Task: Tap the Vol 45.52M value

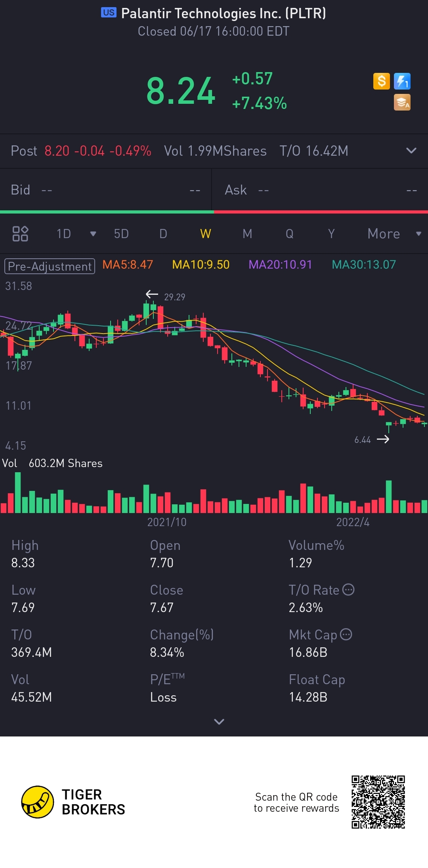Action: coord(31,697)
